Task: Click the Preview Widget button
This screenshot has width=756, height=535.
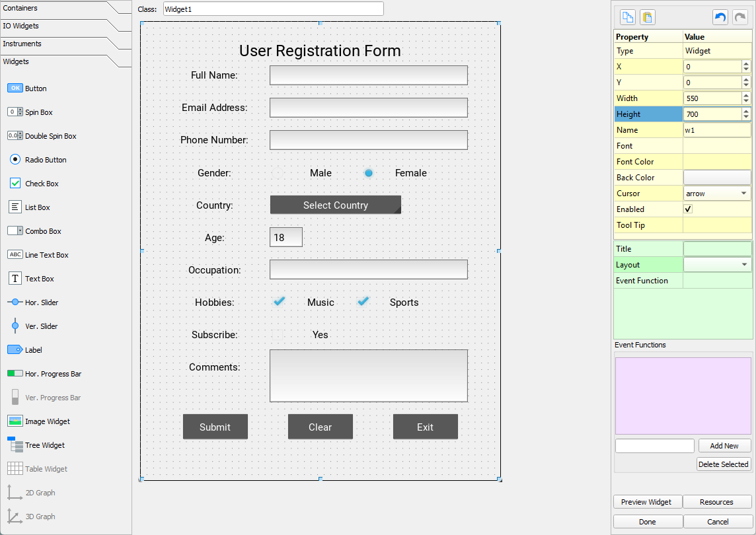Action: [x=647, y=502]
